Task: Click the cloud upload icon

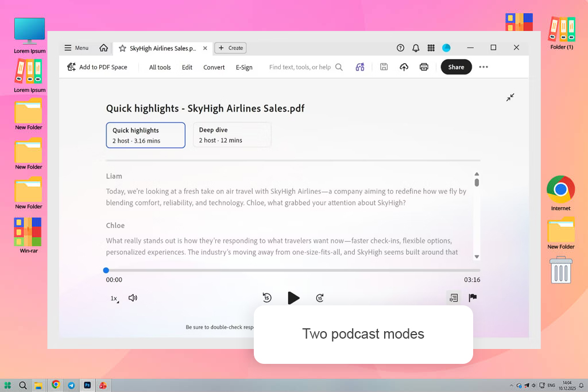Action: pos(404,67)
